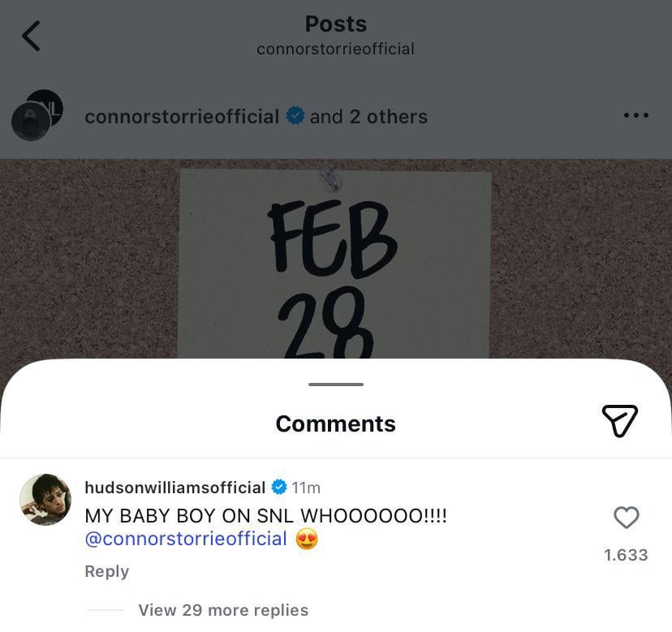This screenshot has height=632, width=672.
Task: Reply to the hudsonwilliamsofficial comment
Action: tap(106, 571)
